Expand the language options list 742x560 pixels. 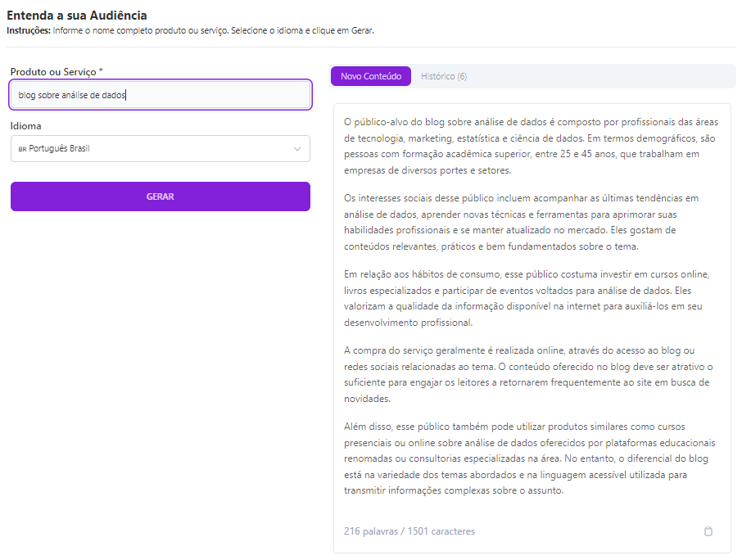tap(298, 148)
